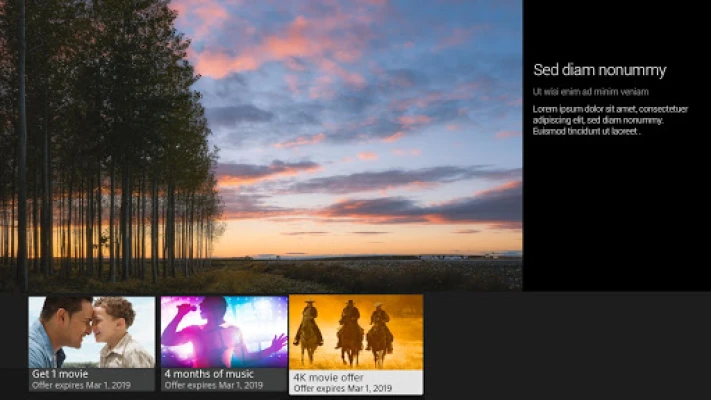Click the 'Sed diam nonummy' heading
This screenshot has height=400, width=711.
599,70
